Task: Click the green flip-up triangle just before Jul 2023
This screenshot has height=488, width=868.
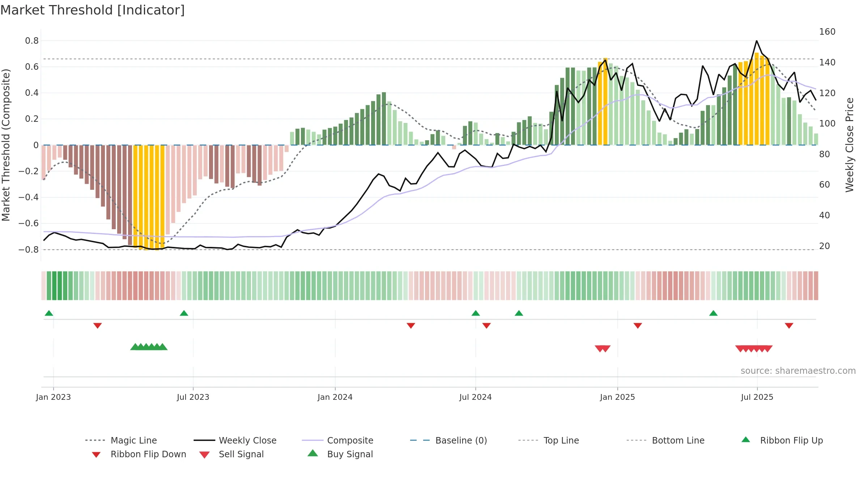Action: coord(184,313)
